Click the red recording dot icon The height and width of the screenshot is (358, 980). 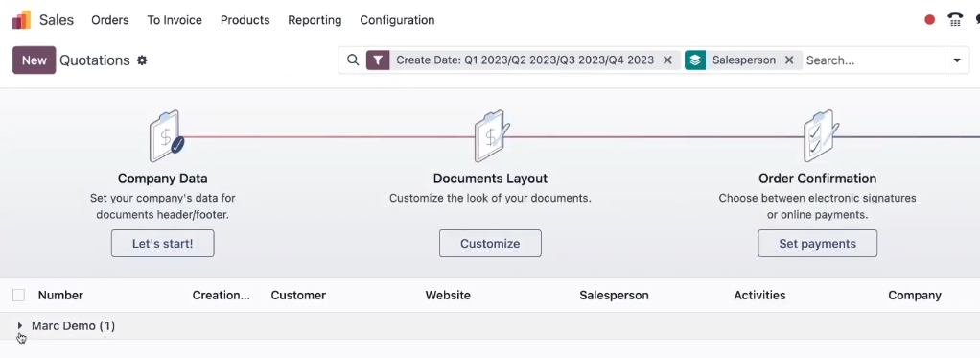[929, 20]
